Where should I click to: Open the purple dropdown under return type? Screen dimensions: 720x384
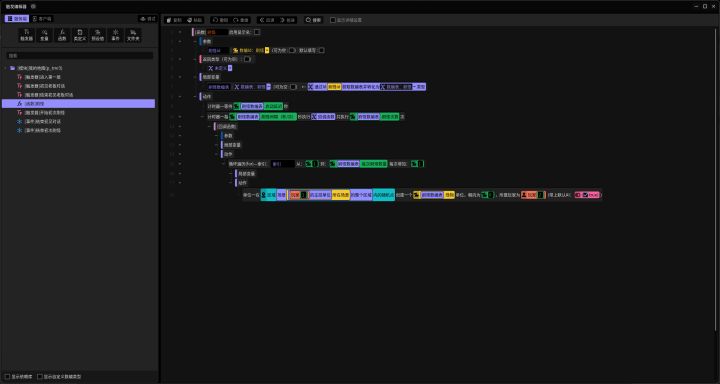[x=230, y=68]
